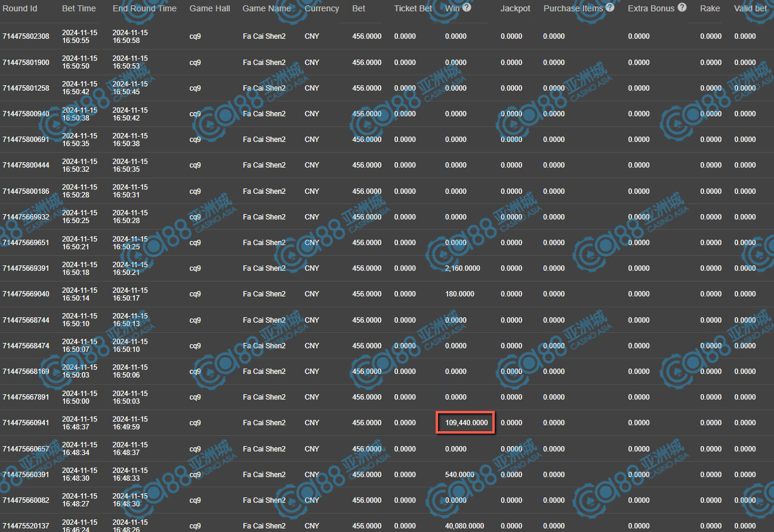Screen dimensions: 774x532
Task: Select the 180.0000 win amount
Action: click(460, 294)
